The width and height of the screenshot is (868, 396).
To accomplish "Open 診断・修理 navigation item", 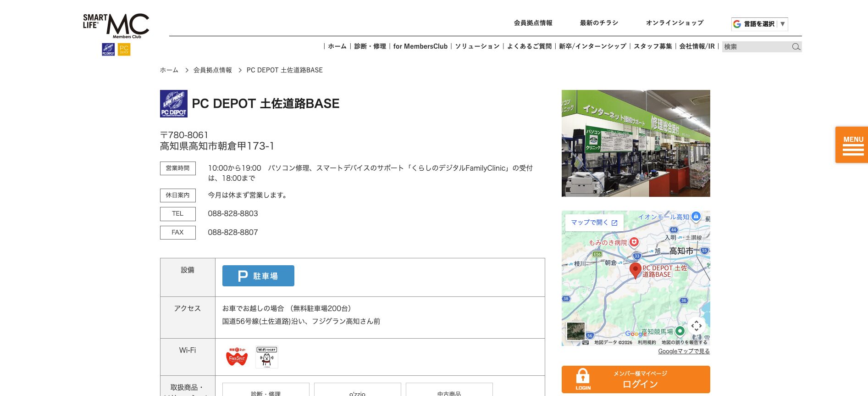I will tap(370, 46).
